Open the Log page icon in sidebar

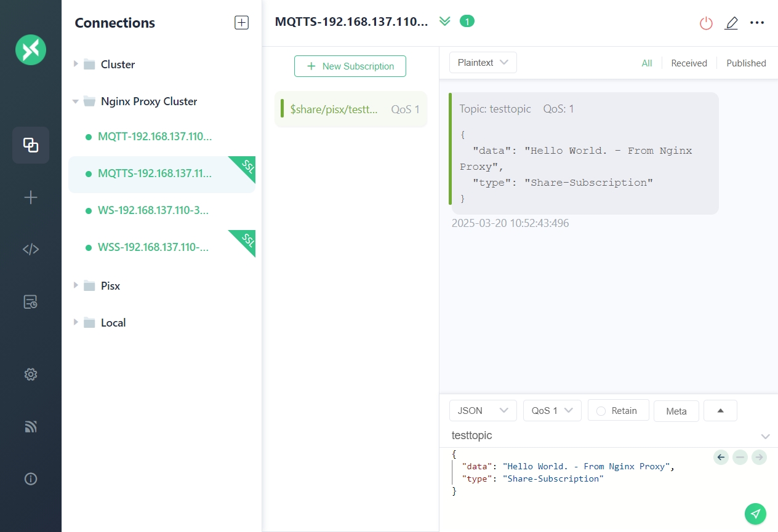click(x=31, y=302)
